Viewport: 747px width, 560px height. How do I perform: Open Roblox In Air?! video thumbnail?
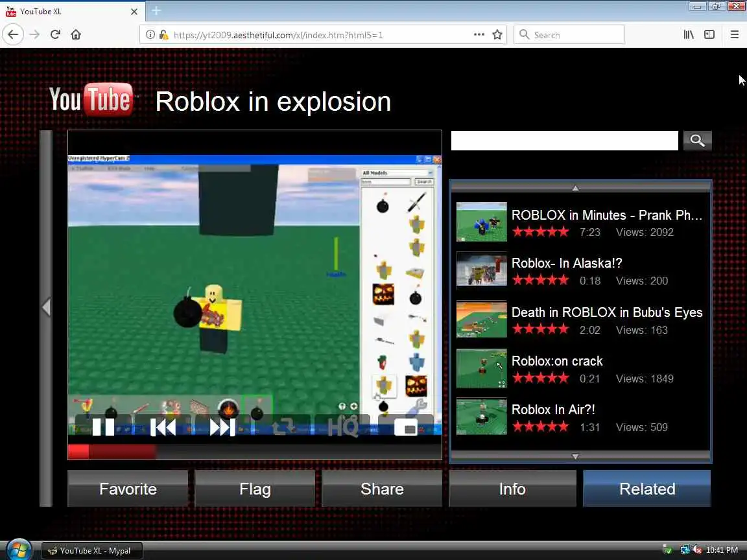click(481, 417)
